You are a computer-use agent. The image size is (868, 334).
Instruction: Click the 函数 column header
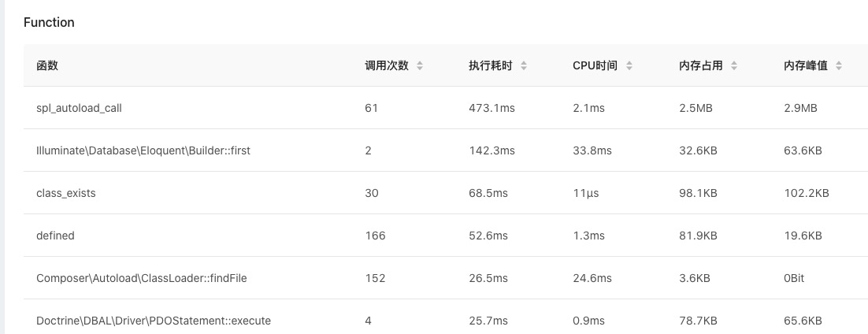click(x=47, y=66)
